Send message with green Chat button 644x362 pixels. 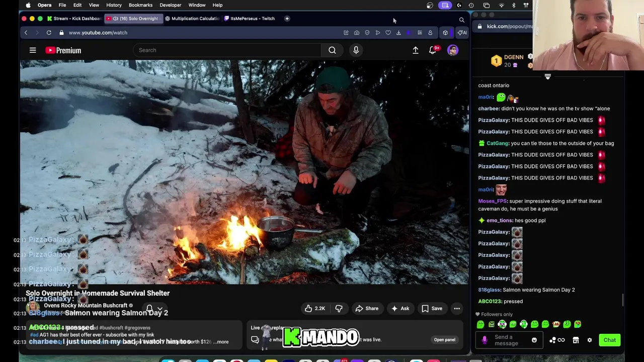point(610,340)
